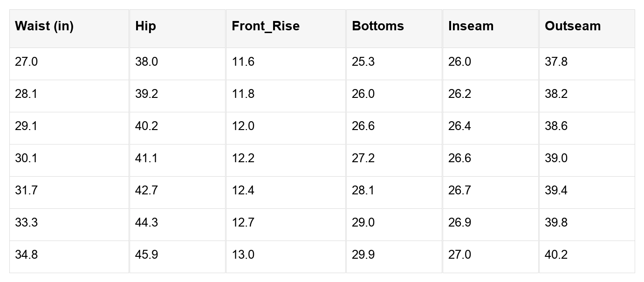Click the outseam cell showing 40.2
The height and width of the screenshot is (282, 644).
[x=587, y=256]
